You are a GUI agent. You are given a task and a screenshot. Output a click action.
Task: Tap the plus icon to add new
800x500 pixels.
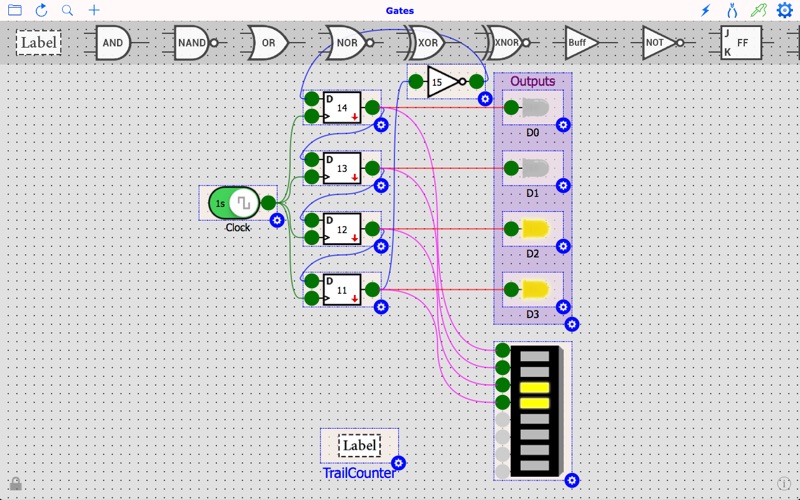coord(94,10)
